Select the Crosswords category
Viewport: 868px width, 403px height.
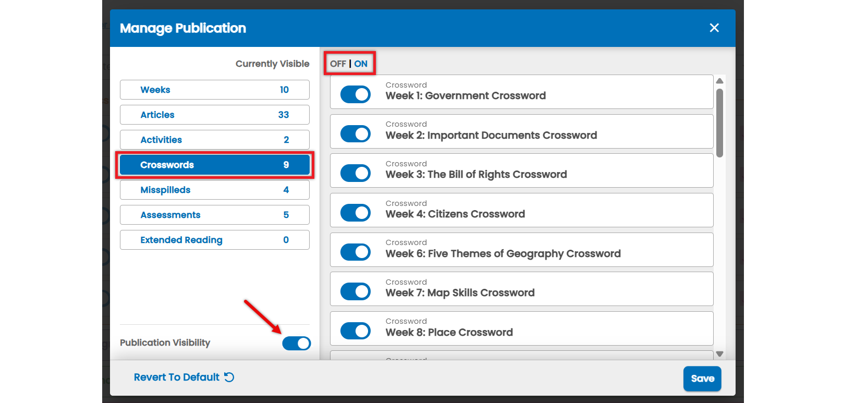[x=215, y=165]
